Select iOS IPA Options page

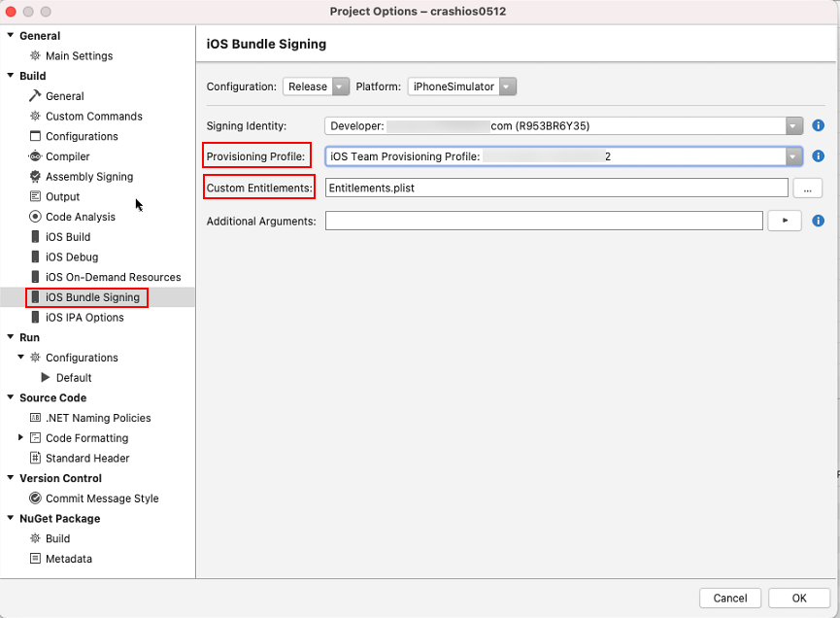(84, 317)
